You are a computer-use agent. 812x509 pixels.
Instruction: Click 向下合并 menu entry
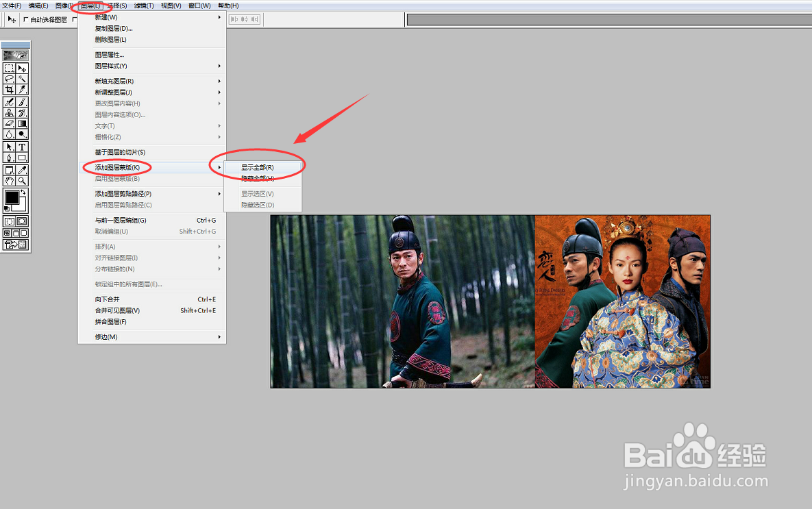tap(151, 299)
